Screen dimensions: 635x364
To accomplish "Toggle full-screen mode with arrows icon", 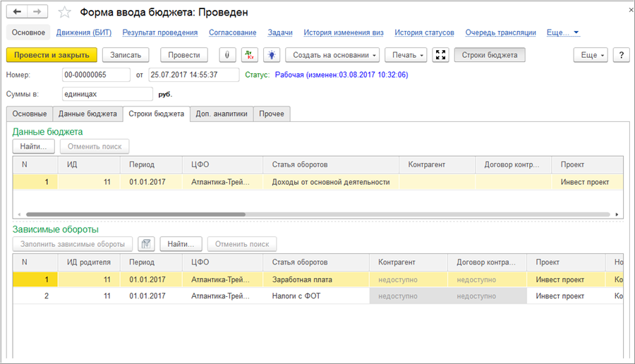I will (441, 55).
